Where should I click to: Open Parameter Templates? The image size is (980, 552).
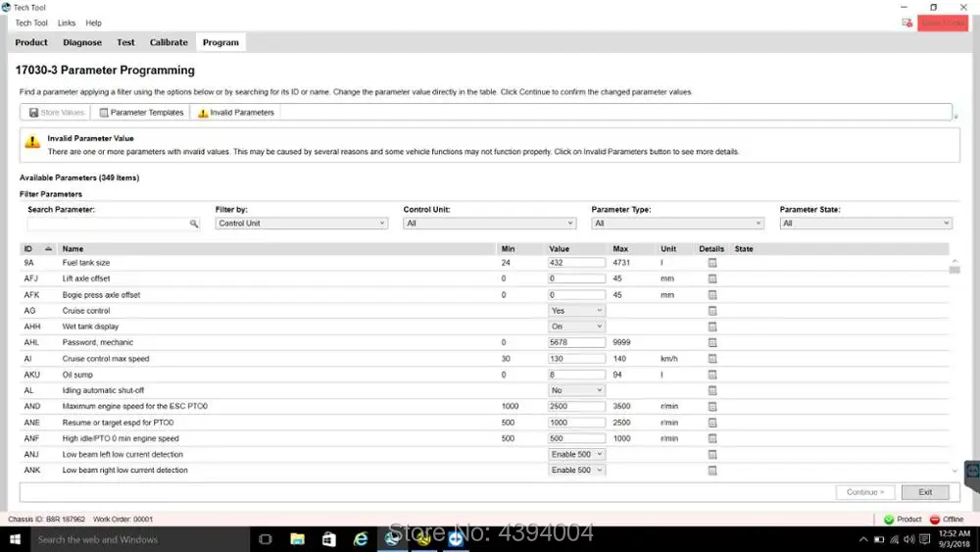141,113
